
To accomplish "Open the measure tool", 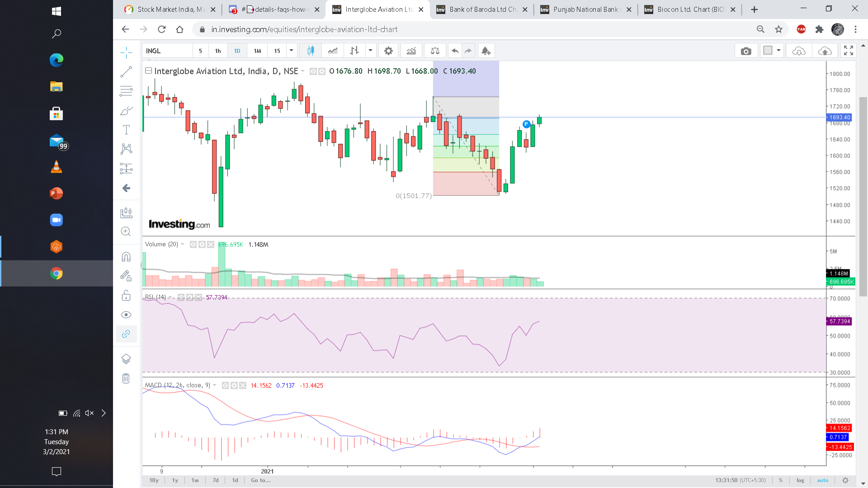I will coord(126,212).
